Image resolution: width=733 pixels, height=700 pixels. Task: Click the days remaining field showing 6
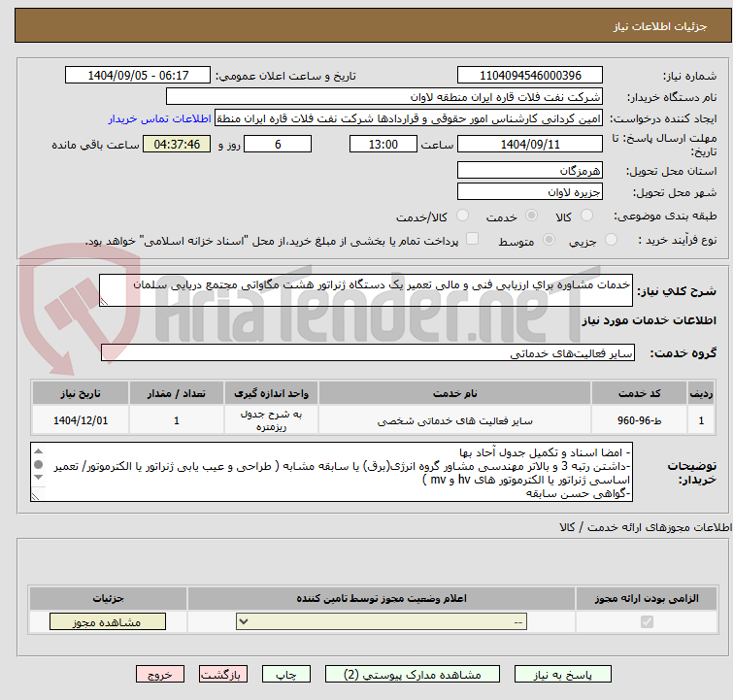click(x=278, y=144)
